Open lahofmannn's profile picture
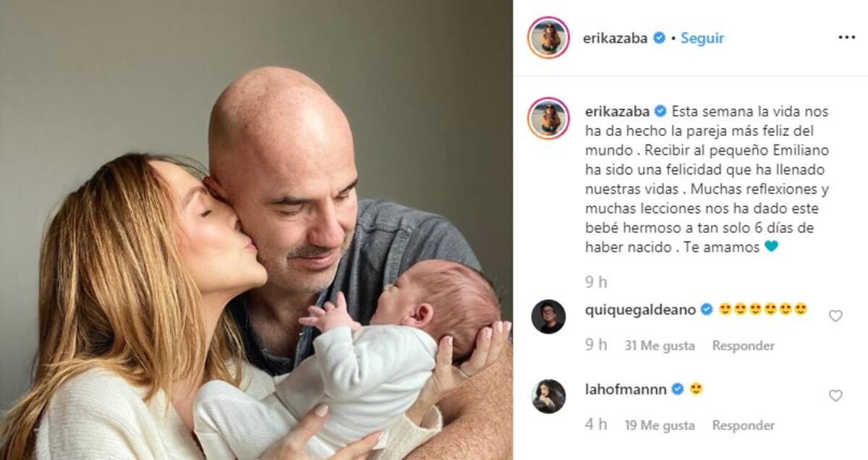 [x=548, y=396]
